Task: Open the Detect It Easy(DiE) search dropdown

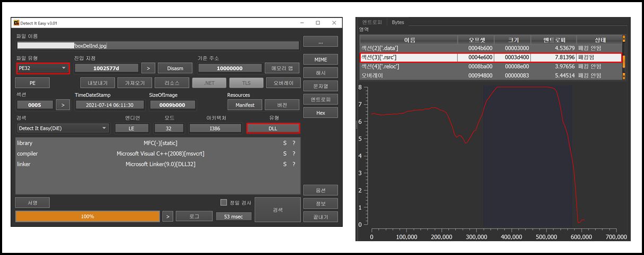Action: coord(63,128)
